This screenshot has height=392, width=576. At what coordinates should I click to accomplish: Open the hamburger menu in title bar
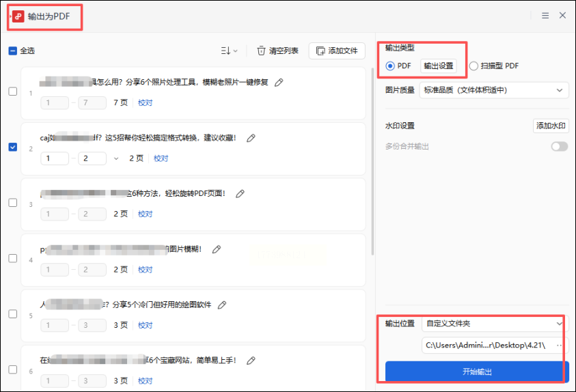(545, 15)
